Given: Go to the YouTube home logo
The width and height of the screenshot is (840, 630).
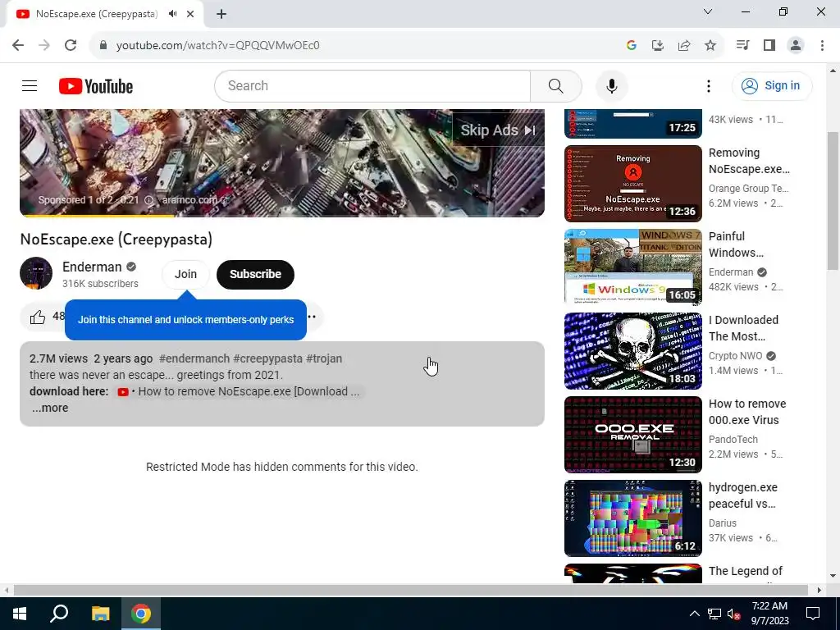Looking at the screenshot, I should pos(96,86).
